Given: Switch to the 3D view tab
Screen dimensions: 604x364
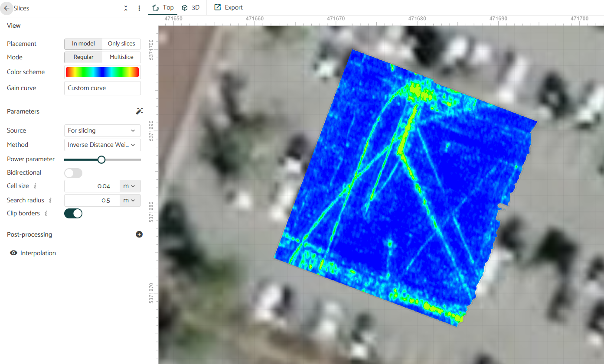Looking at the screenshot, I should tap(191, 7).
